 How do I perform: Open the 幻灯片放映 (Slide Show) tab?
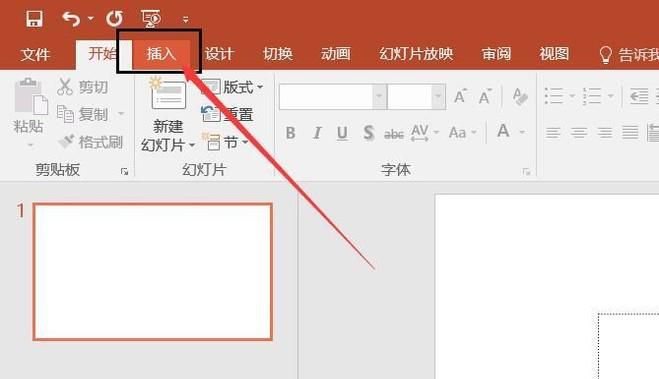pyautogui.click(x=416, y=53)
